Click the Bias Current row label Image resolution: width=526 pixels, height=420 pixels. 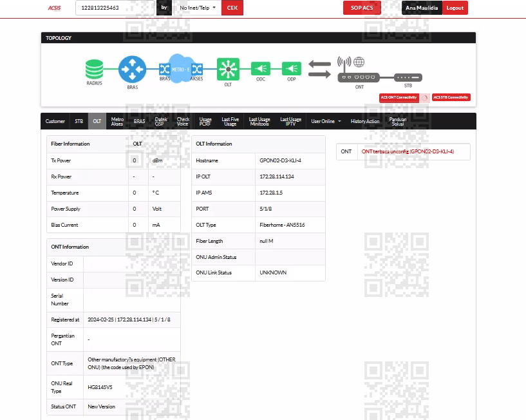tap(64, 225)
